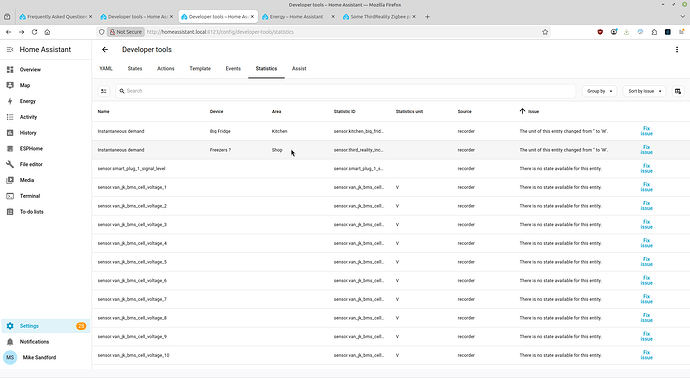The height and width of the screenshot is (378, 690).
Task: Open the list all tabs chevron
Action: [683, 17]
